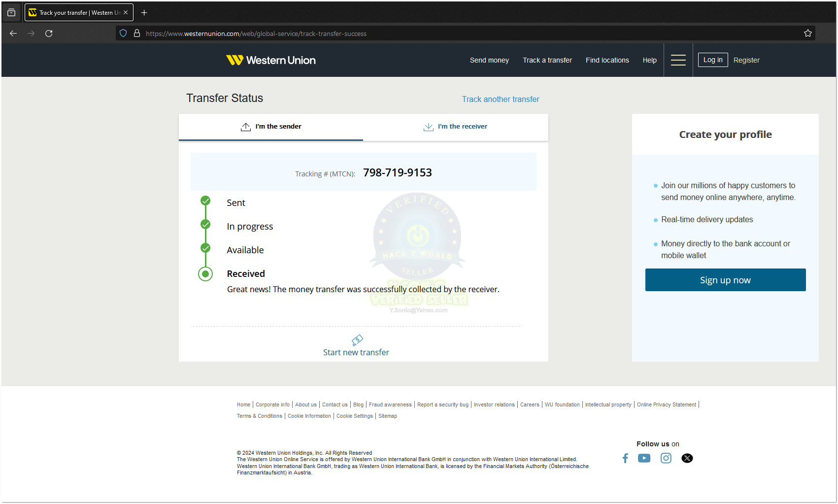Image resolution: width=838 pixels, height=504 pixels.
Task: Open the Home footer link
Action: click(243, 404)
